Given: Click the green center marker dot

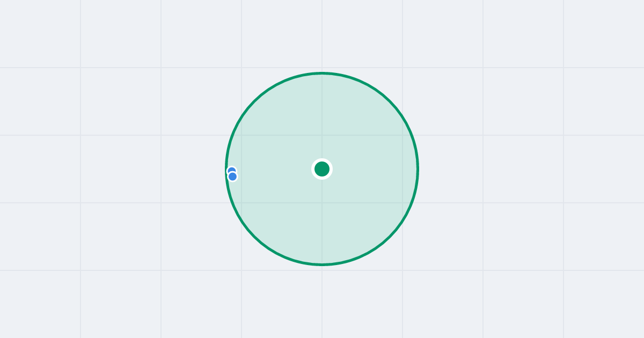Looking at the screenshot, I should click(x=322, y=169).
